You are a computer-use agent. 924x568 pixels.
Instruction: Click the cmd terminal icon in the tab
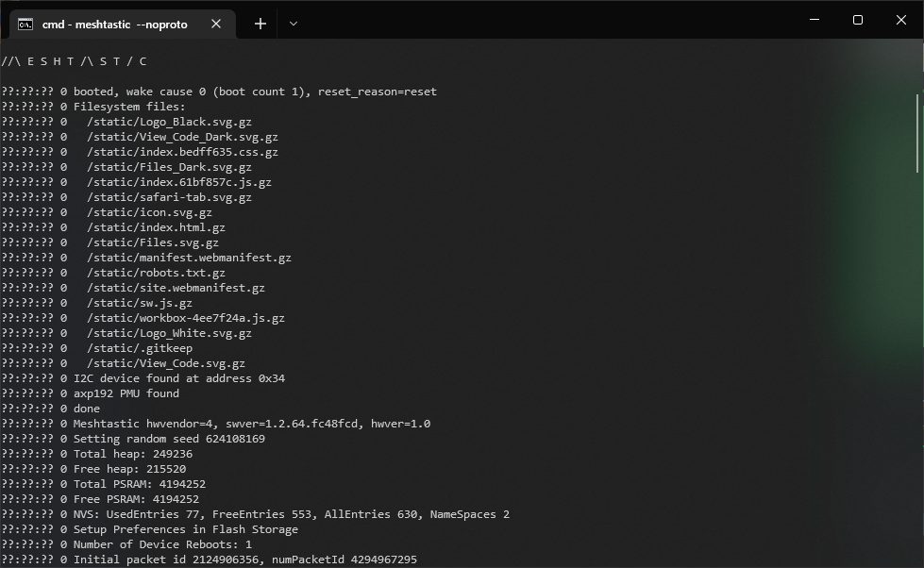coord(25,24)
